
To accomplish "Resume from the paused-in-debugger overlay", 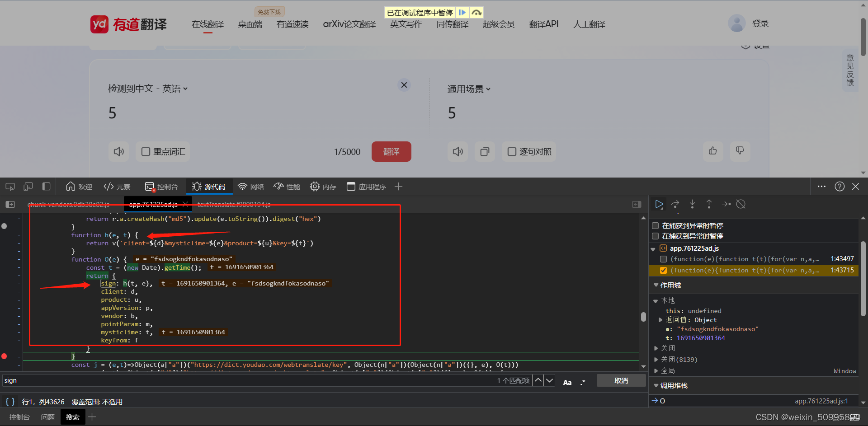I will [462, 13].
